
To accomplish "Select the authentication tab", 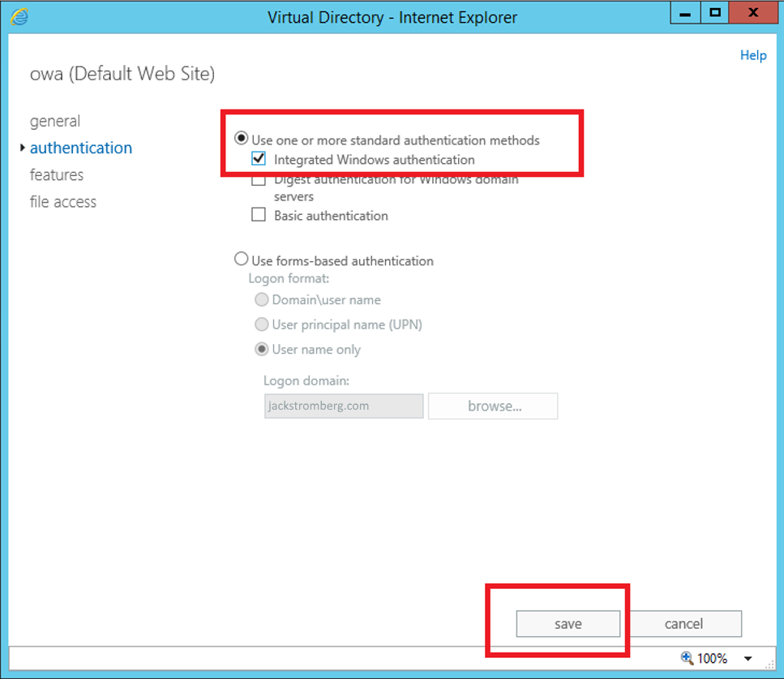I will coord(80,148).
